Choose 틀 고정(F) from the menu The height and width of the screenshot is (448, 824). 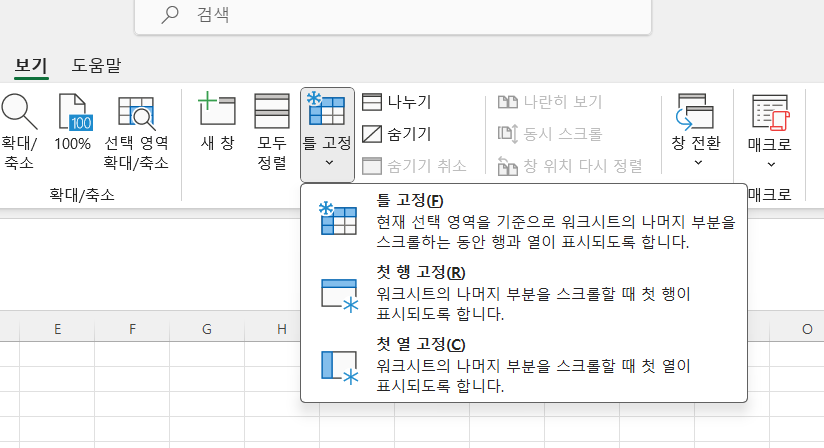pyautogui.click(x=524, y=221)
